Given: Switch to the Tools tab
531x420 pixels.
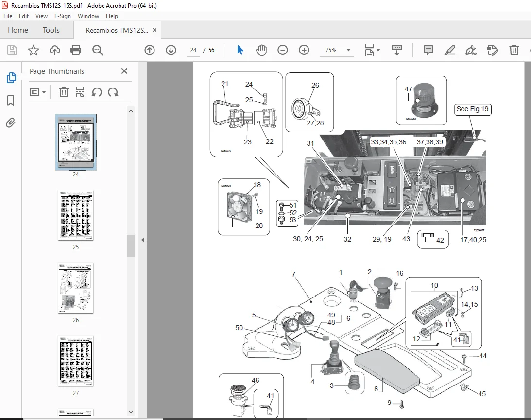Looking at the screenshot, I should coord(51,30).
